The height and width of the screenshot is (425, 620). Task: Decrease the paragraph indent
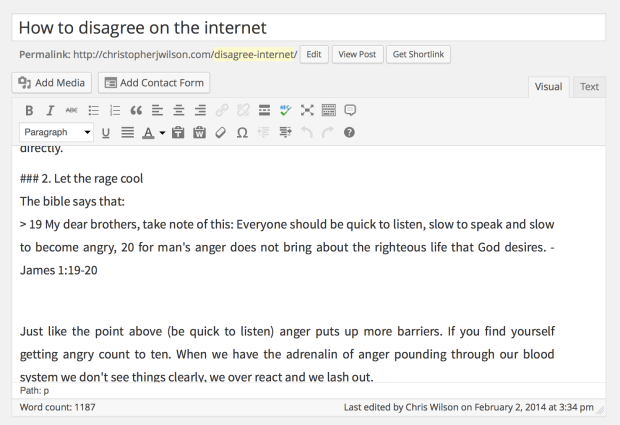(x=263, y=132)
